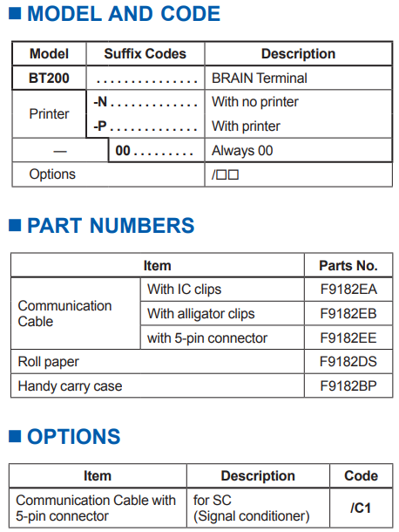Select the Parts No. column header
The image size is (399, 532).
pyautogui.click(x=348, y=266)
